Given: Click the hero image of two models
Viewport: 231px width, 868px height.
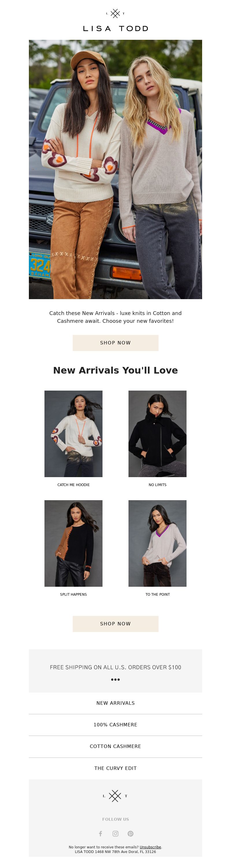Looking at the screenshot, I should coord(115,169).
